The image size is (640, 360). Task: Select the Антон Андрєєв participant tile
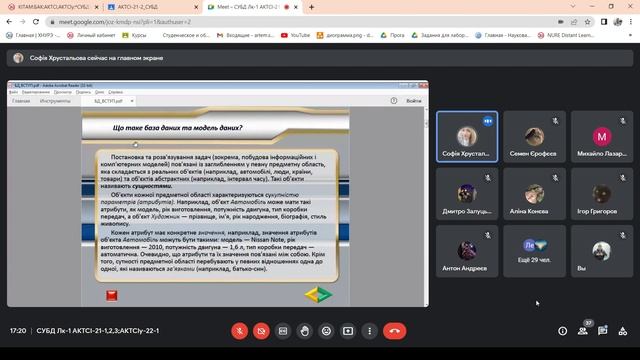click(x=467, y=251)
